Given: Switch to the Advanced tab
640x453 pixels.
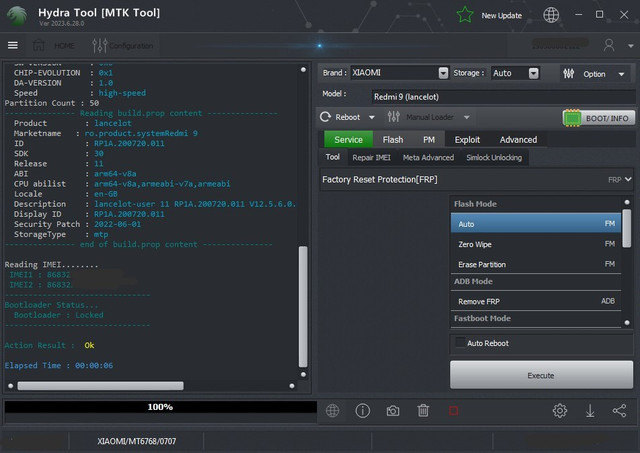Looking at the screenshot, I should tap(518, 140).
